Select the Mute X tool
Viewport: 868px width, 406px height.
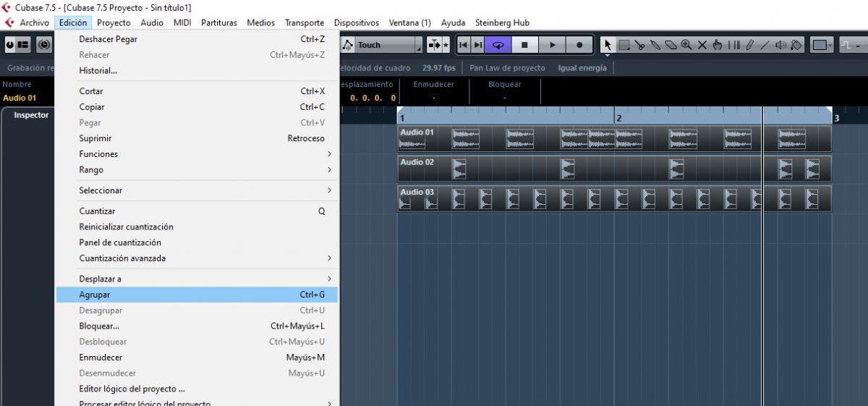pyautogui.click(x=702, y=45)
